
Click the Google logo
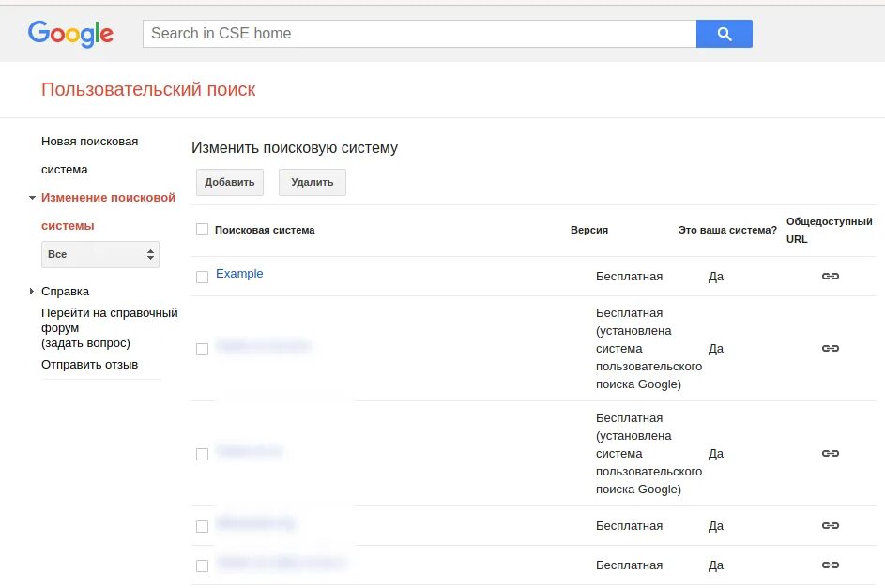(x=70, y=34)
